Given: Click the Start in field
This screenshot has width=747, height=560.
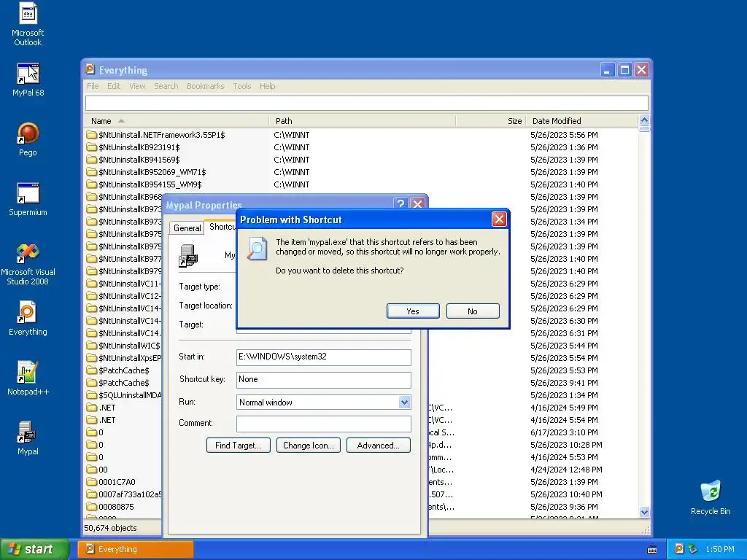Looking at the screenshot, I should tap(323, 357).
